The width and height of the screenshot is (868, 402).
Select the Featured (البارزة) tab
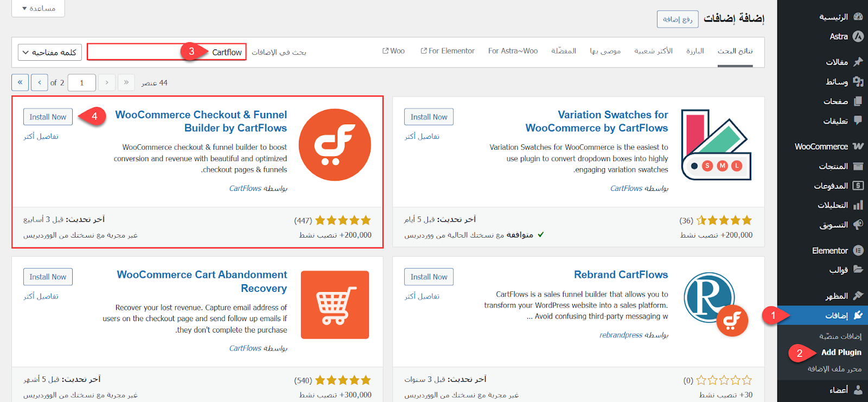(x=695, y=51)
